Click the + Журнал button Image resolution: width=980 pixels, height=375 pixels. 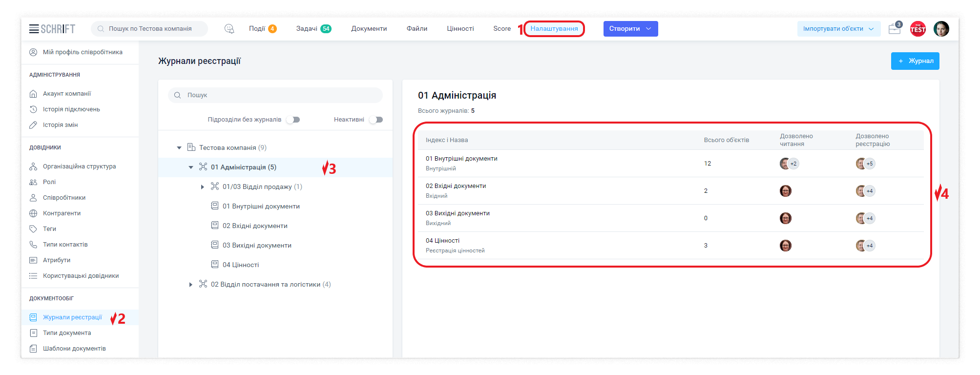(x=915, y=61)
